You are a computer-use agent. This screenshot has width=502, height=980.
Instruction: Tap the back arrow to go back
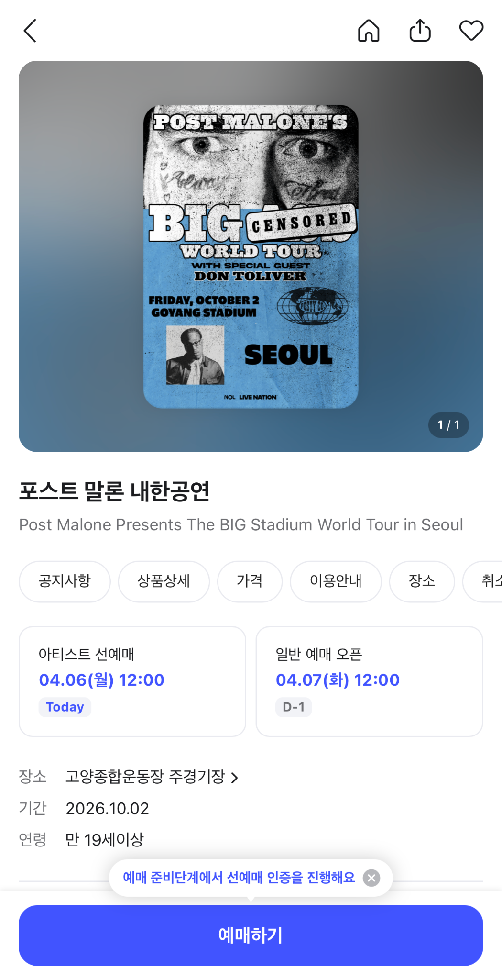tap(30, 31)
